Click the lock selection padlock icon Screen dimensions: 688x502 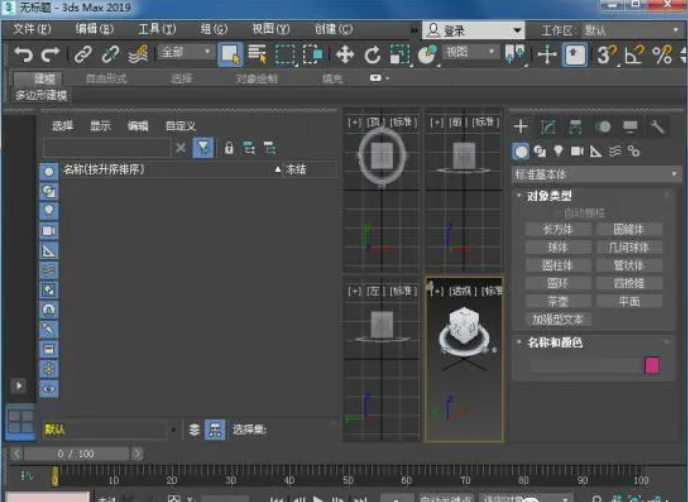229,148
